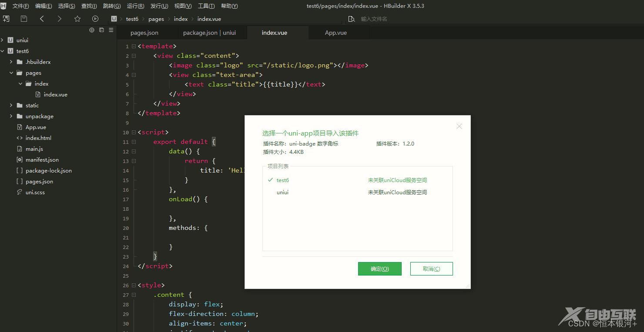Cancel with the 取消(C) button

pyautogui.click(x=432, y=269)
